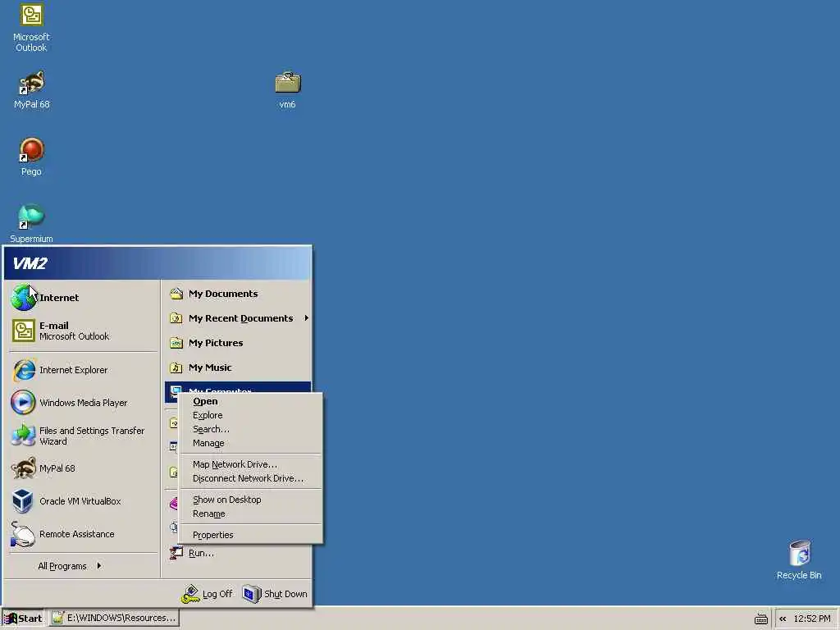Select Map Network Drive... option
This screenshot has width=840, height=630.
[251, 464]
